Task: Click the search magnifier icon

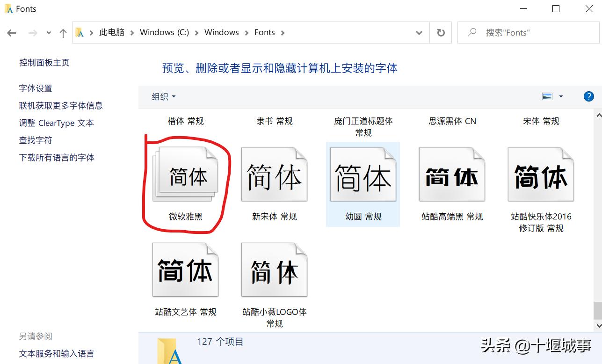Action: [x=472, y=32]
